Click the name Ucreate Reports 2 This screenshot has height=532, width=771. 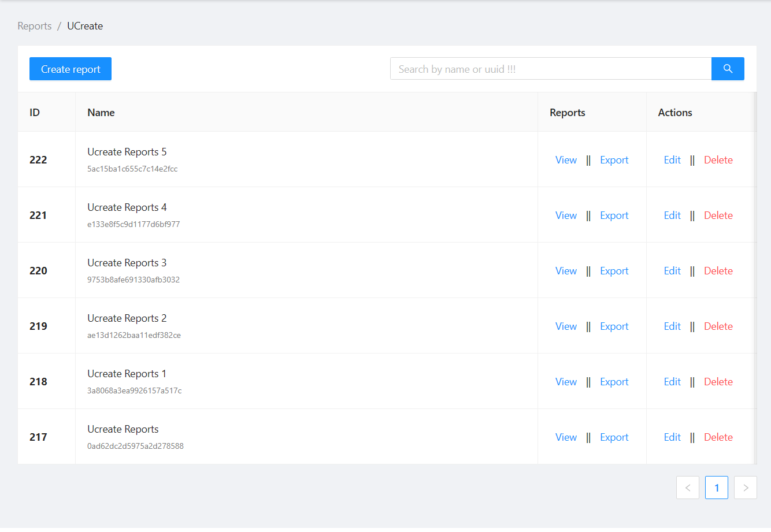coord(127,318)
